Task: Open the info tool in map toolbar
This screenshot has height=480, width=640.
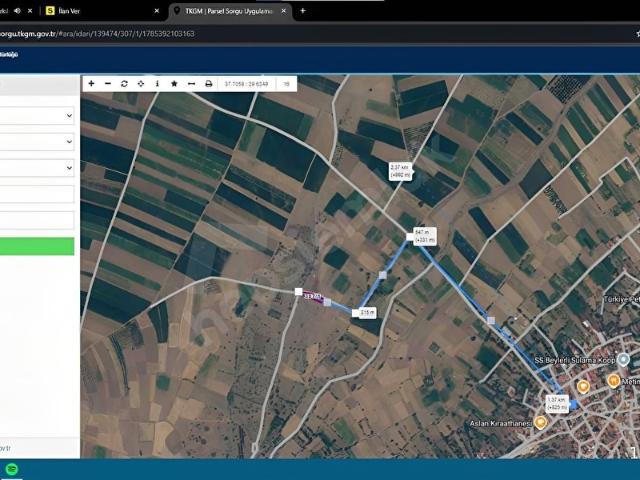Action: coord(158,84)
